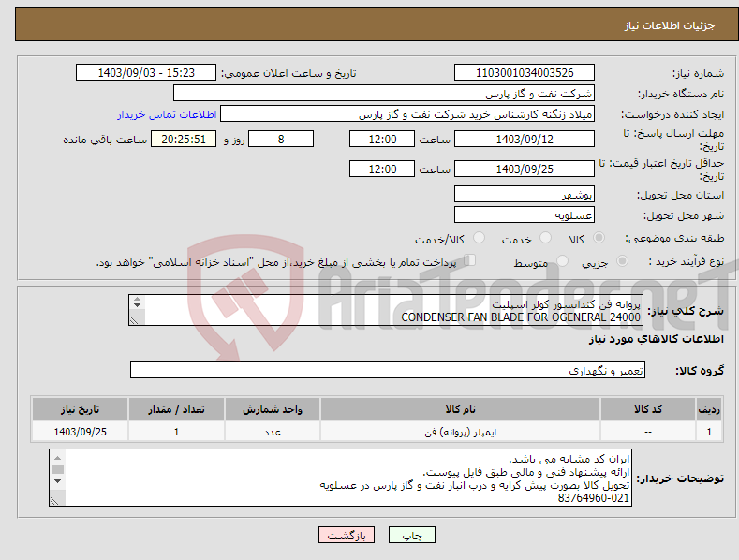739x560 pixels.
Task: Open the buyer contact information link
Action: coord(167,114)
